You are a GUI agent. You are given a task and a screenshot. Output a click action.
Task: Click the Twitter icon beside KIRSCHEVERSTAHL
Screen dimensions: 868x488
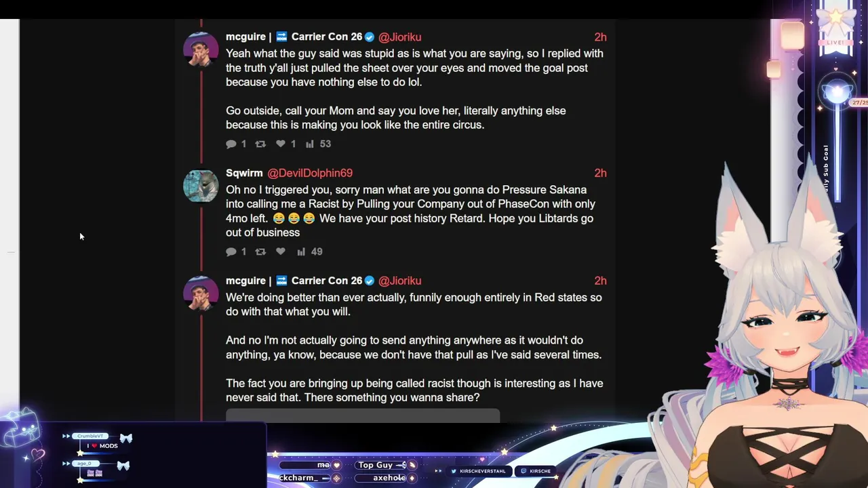click(x=454, y=471)
